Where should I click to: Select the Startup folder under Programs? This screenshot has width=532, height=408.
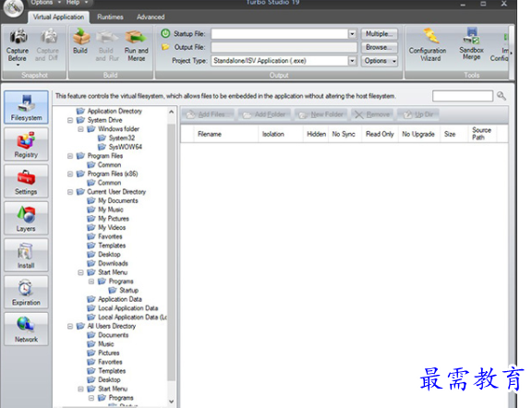[124, 291]
